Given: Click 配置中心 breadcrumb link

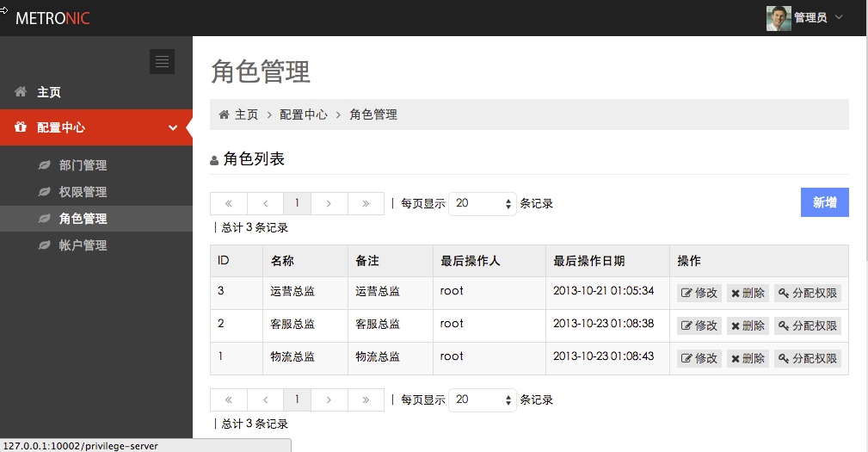Looking at the screenshot, I should coord(304,115).
